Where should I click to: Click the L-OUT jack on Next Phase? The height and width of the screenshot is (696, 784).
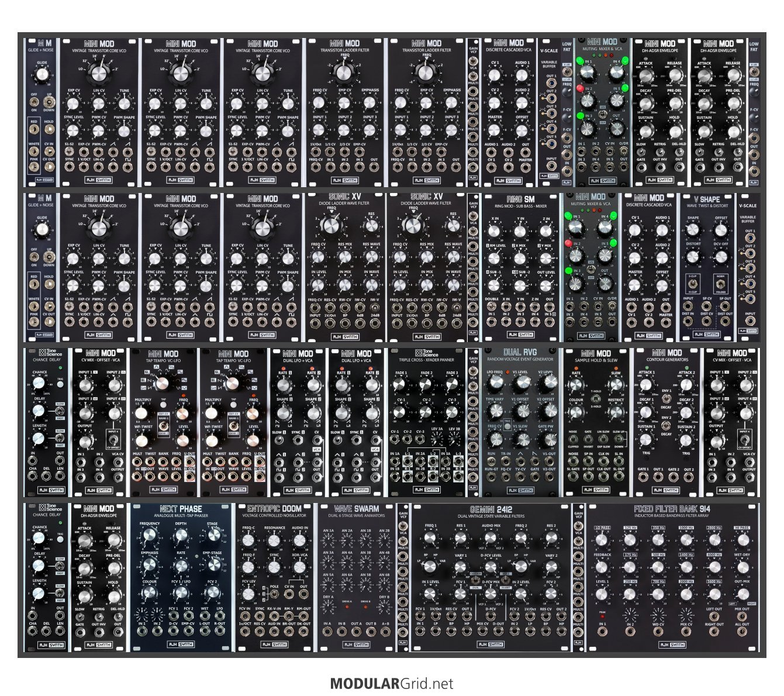[205, 631]
